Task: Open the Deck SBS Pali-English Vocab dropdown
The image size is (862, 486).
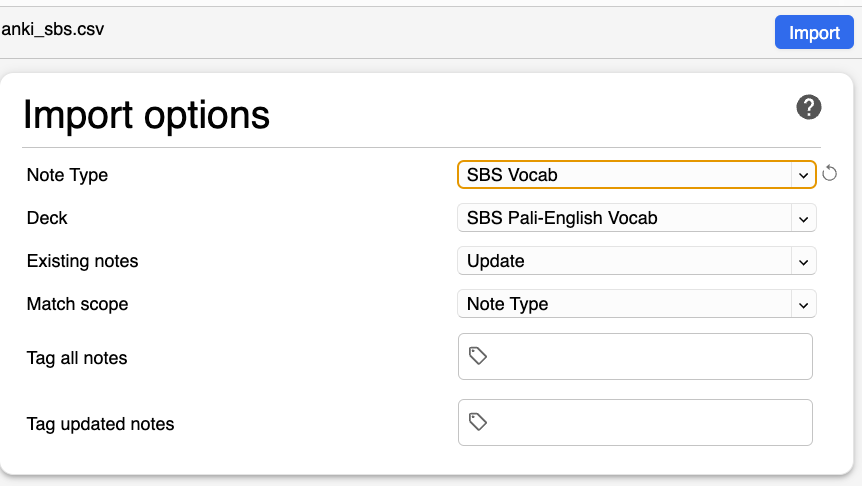Action: (637, 218)
